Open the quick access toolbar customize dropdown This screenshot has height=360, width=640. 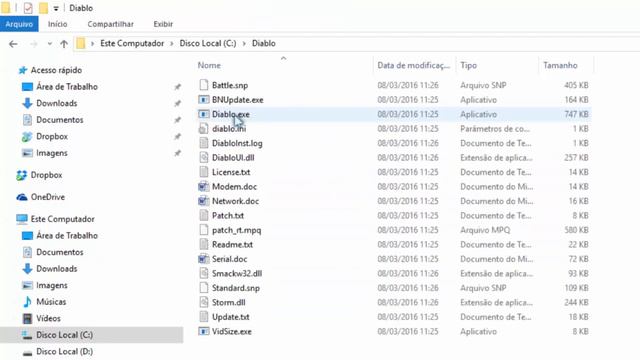[x=56, y=8]
